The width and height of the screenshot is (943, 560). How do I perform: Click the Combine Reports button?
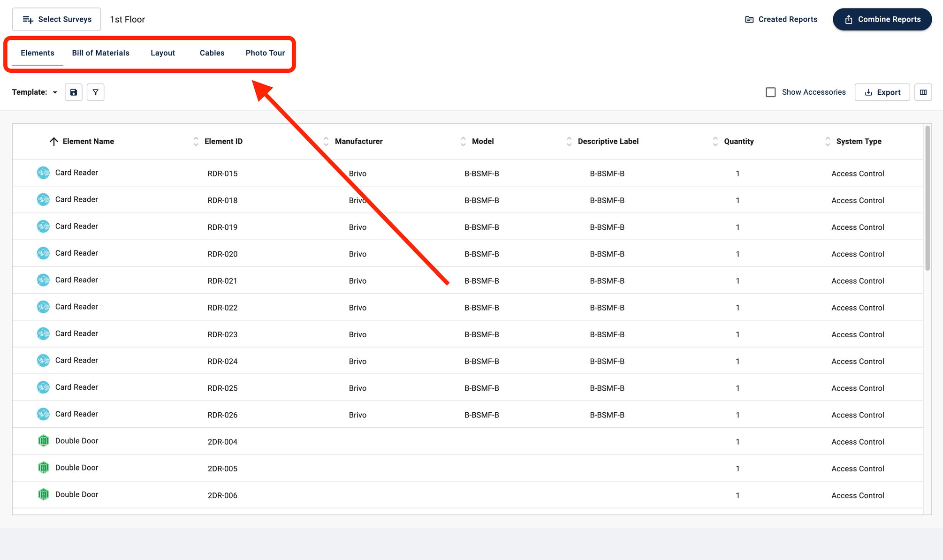click(x=882, y=19)
